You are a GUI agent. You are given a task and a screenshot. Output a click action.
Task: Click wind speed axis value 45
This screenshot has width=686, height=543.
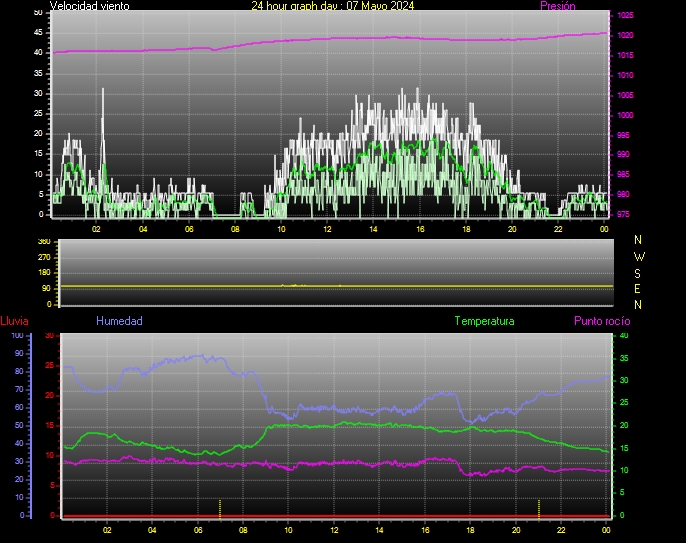(x=38, y=32)
